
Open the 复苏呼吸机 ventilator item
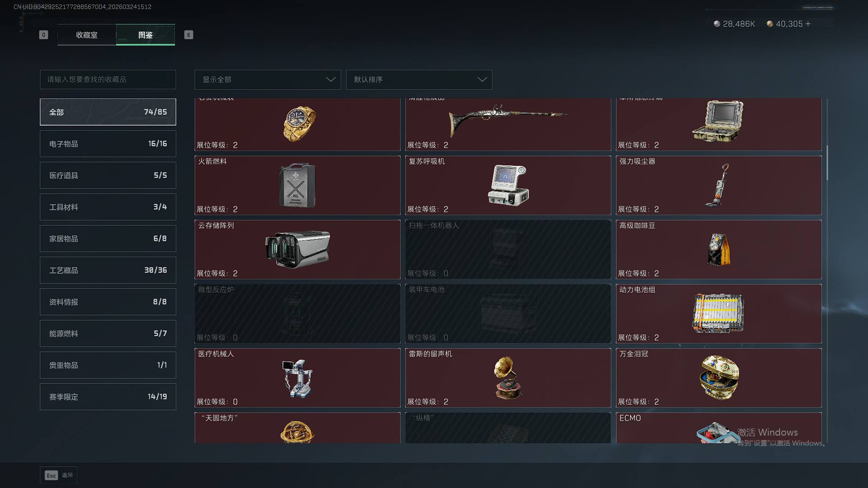coord(508,185)
